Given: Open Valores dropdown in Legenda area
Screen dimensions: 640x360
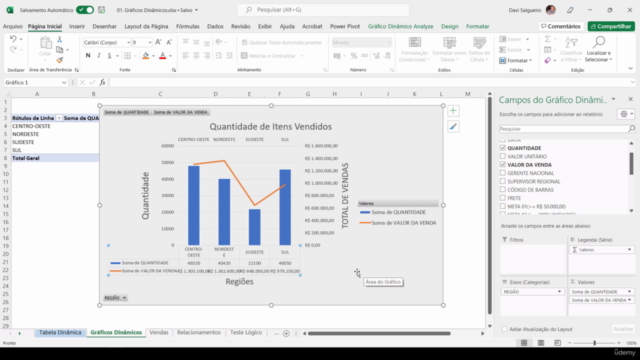Looking at the screenshot, I should (629, 250).
